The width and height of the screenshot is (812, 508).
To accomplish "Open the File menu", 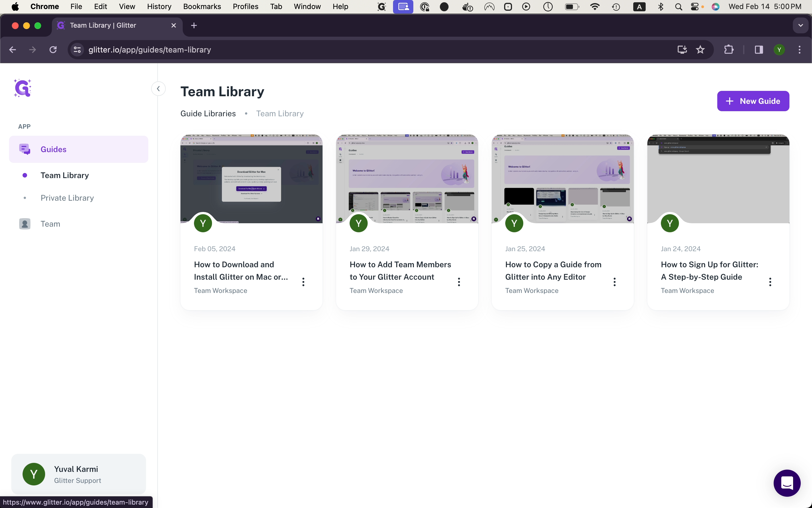I will [76, 6].
